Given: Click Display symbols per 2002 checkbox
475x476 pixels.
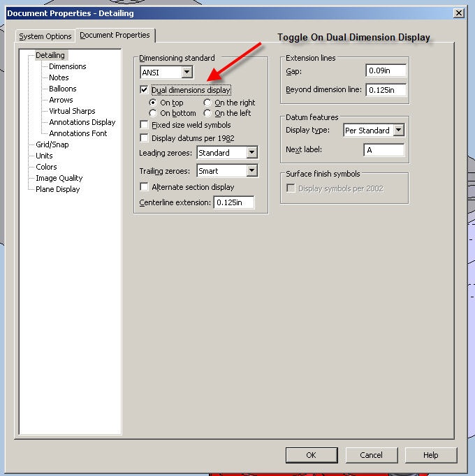Looking at the screenshot, I should (x=291, y=188).
